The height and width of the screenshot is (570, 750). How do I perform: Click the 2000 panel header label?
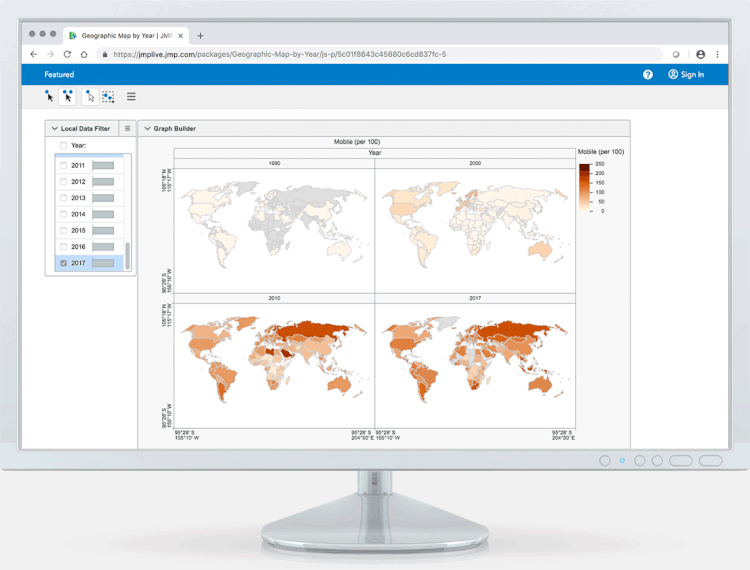(x=475, y=164)
